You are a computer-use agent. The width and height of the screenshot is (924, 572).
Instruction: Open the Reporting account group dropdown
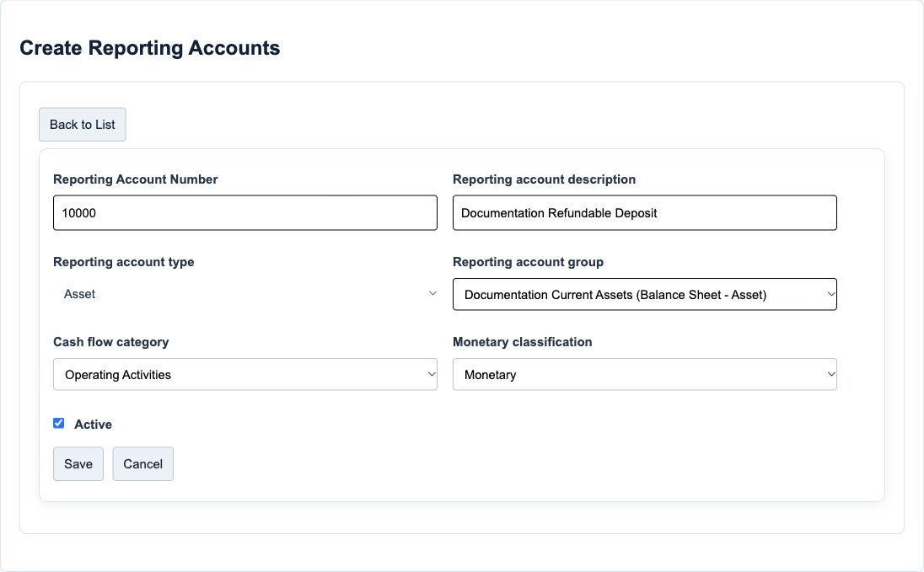coord(645,294)
